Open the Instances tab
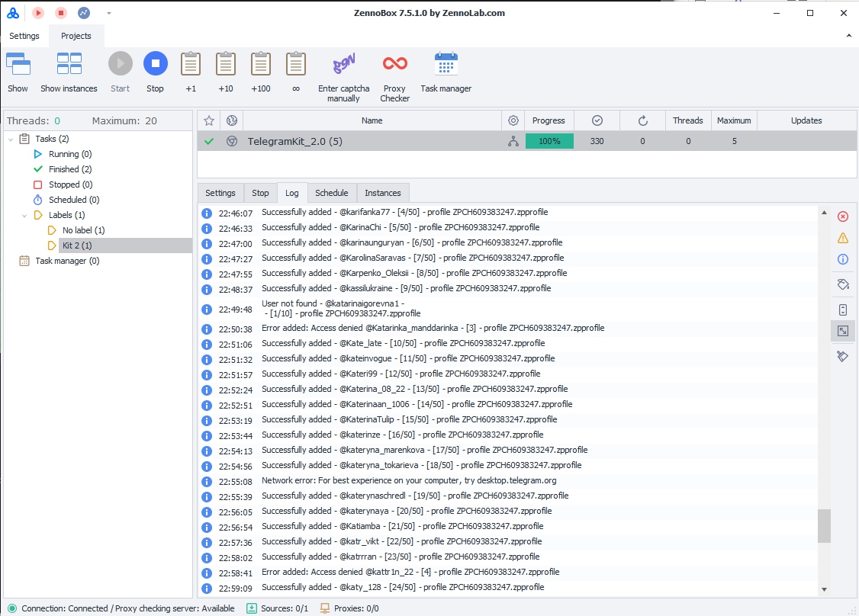The image size is (859, 616). point(382,193)
